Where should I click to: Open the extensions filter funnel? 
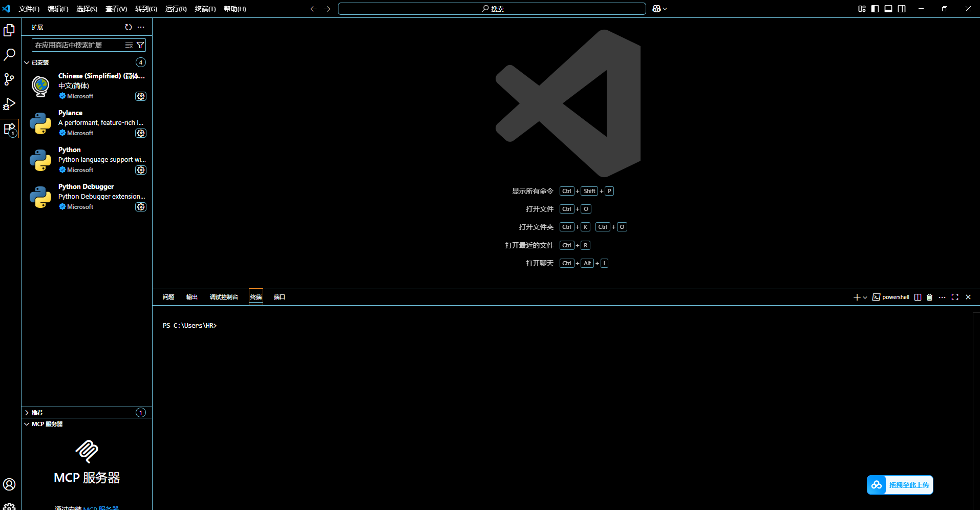(x=140, y=45)
